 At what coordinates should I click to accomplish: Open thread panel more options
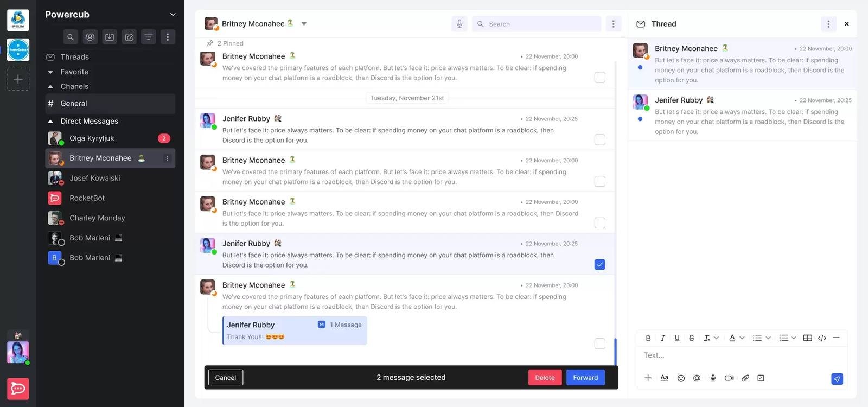[828, 24]
